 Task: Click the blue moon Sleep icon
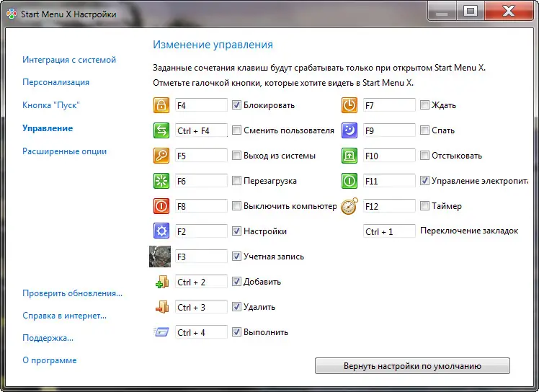[x=349, y=130]
